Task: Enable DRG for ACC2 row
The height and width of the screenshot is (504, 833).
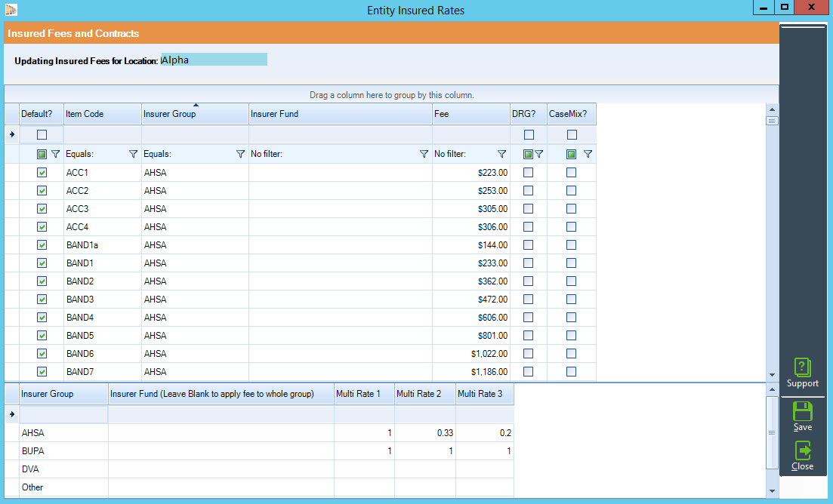Action: tap(528, 190)
